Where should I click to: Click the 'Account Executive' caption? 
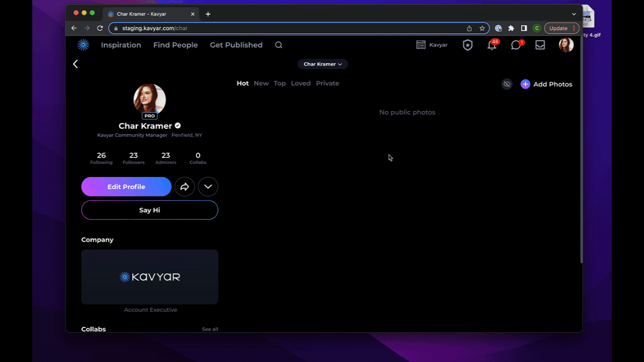pos(150,310)
